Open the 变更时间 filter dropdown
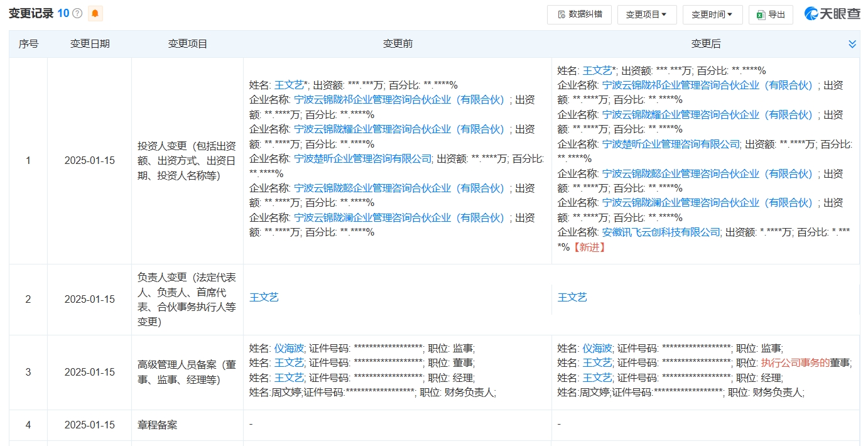Image resolution: width=868 pixels, height=446 pixels. (712, 14)
